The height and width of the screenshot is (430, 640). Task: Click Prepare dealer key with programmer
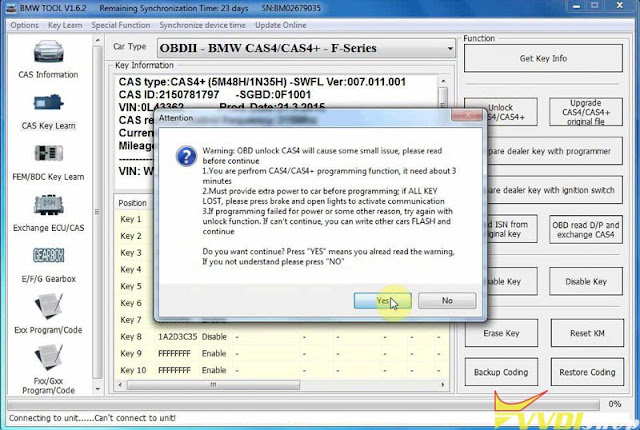click(x=555, y=151)
